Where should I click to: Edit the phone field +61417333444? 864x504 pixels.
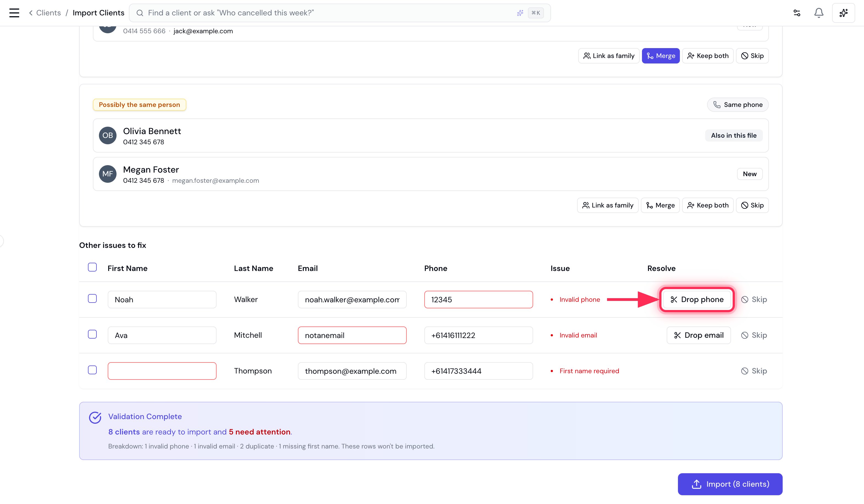pyautogui.click(x=478, y=371)
